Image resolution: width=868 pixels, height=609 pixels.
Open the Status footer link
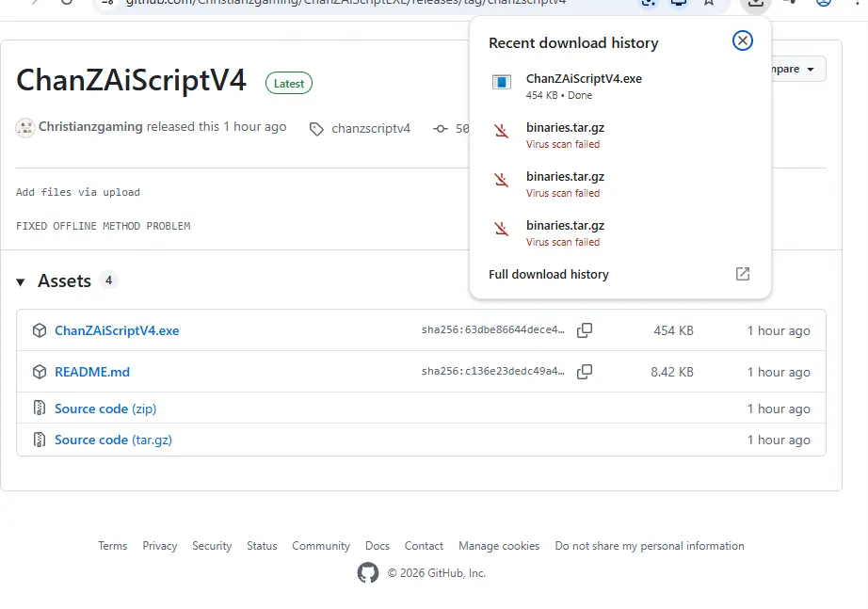pos(262,546)
